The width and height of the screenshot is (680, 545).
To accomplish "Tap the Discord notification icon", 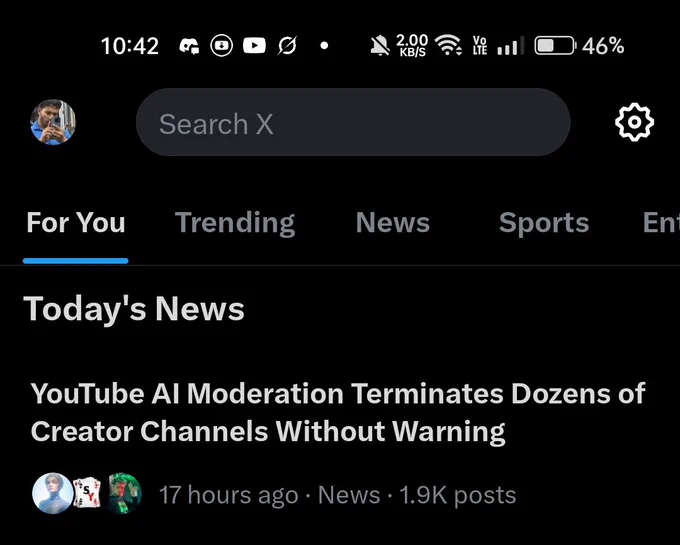I will [x=189, y=46].
